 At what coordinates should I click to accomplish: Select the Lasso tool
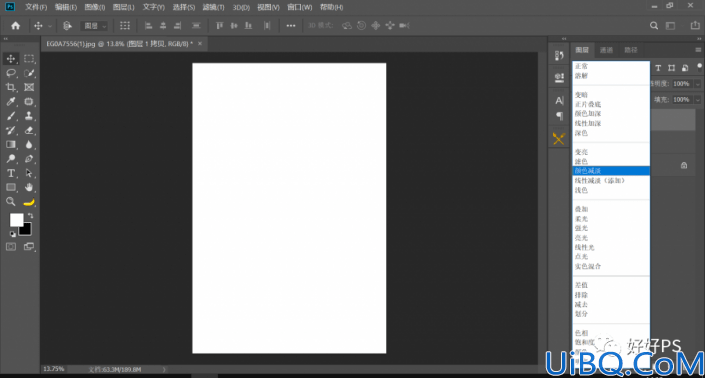11,73
